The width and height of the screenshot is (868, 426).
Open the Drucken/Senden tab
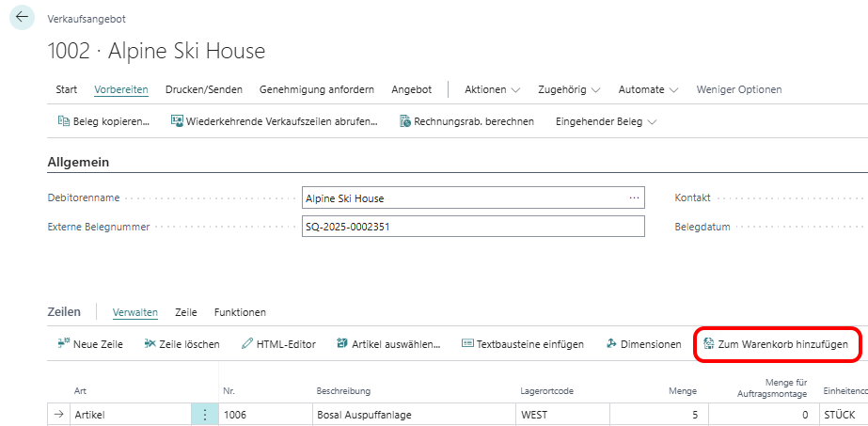203,89
